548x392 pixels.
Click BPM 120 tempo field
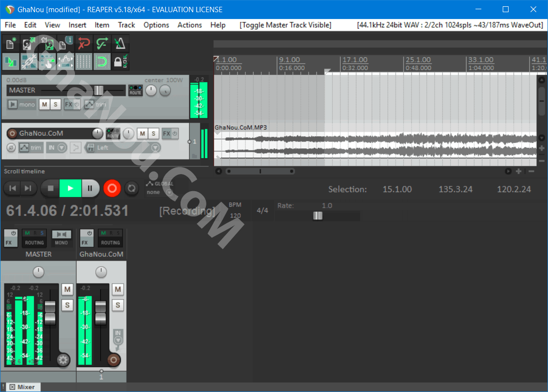pyautogui.click(x=235, y=215)
